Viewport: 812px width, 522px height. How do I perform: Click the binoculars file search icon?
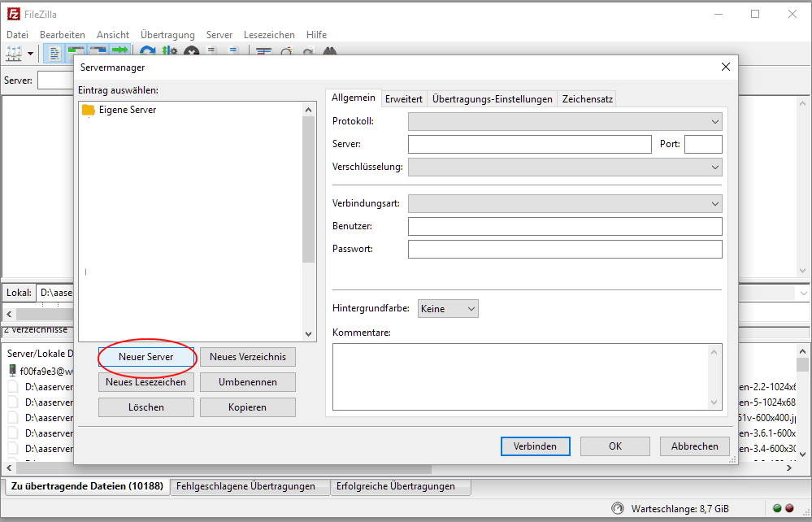pyautogui.click(x=330, y=52)
